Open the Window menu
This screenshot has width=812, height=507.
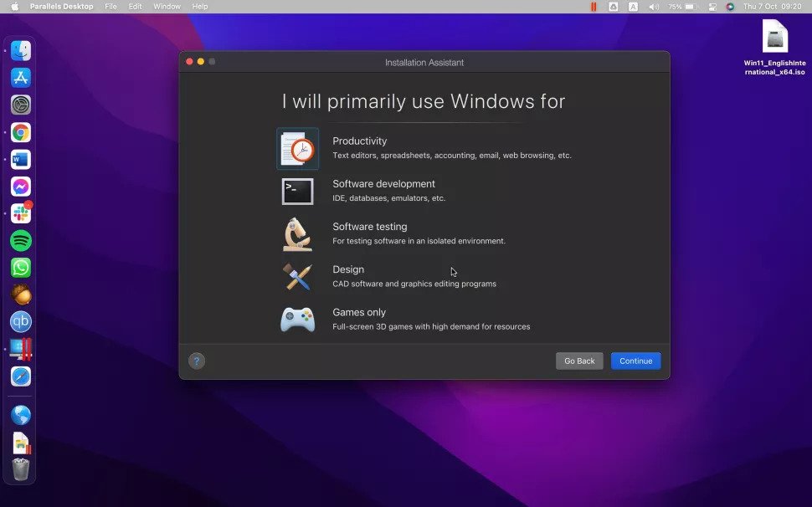coord(167,6)
